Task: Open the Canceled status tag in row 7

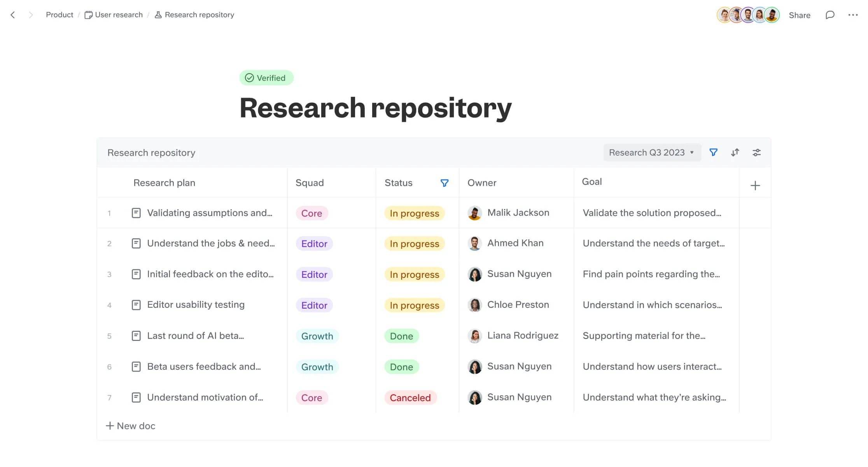Action: (410, 398)
